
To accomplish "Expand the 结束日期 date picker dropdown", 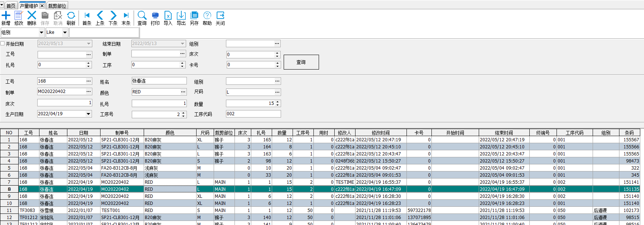I will click(182, 44).
